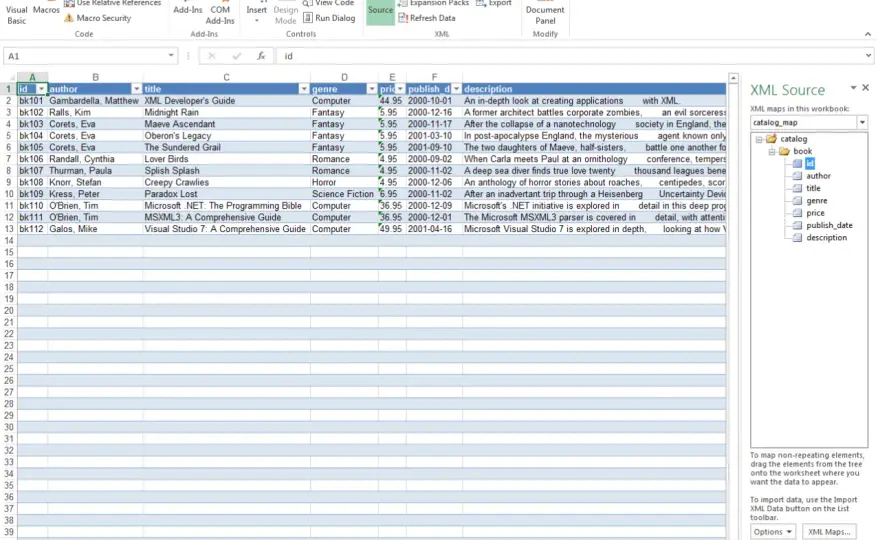The width and height of the screenshot is (880, 540).
Task: Select the author element in XML tree
Action: pyautogui.click(x=818, y=176)
